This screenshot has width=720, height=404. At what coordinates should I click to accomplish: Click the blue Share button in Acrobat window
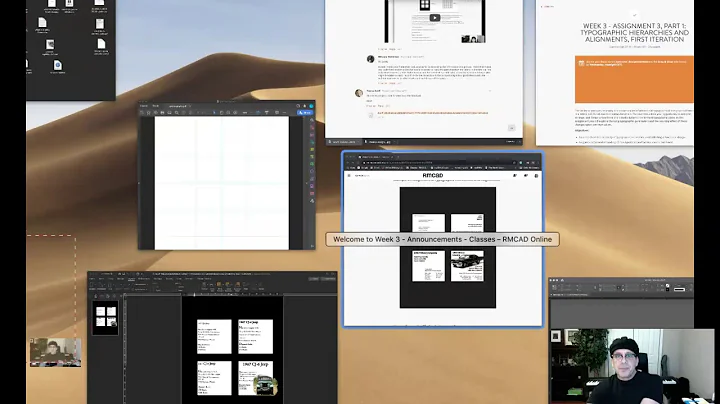(305, 112)
